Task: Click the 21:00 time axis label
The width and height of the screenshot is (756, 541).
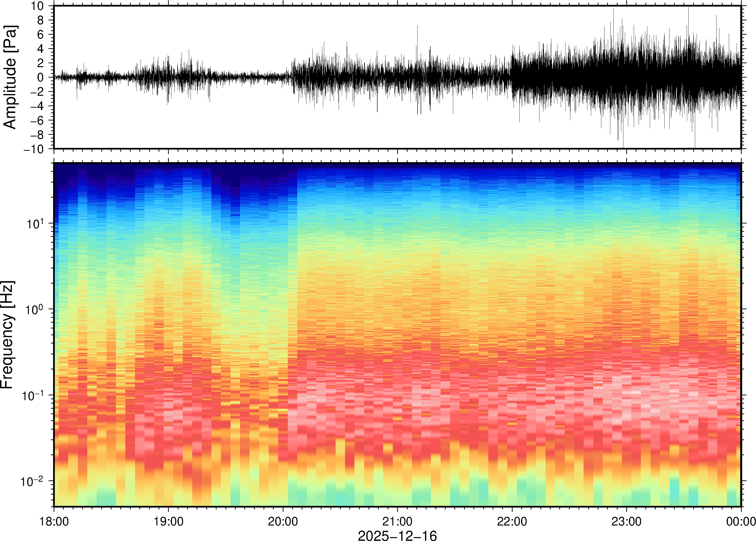Action: pyautogui.click(x=397, y=521)
